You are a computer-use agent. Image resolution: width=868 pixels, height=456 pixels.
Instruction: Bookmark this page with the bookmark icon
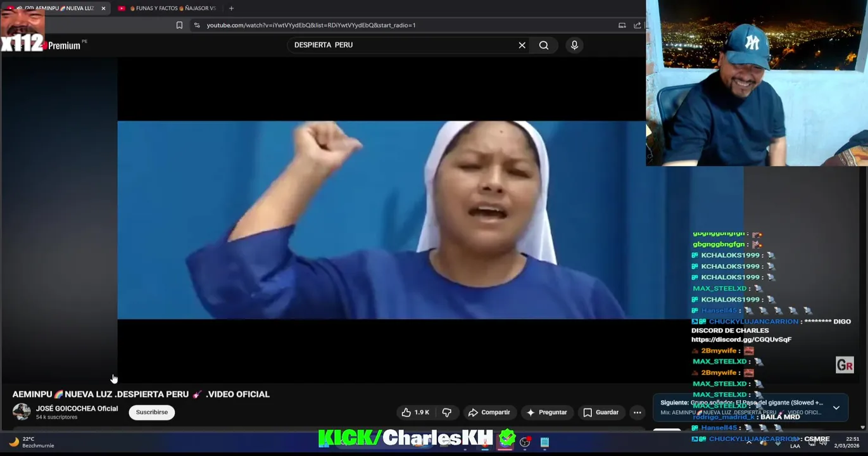(179, 25)
